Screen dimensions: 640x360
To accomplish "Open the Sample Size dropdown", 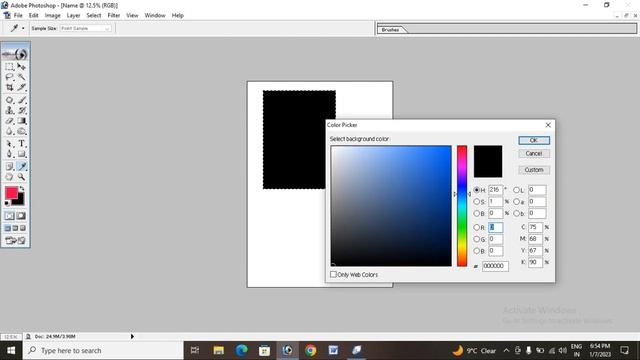I will point(85,28).
